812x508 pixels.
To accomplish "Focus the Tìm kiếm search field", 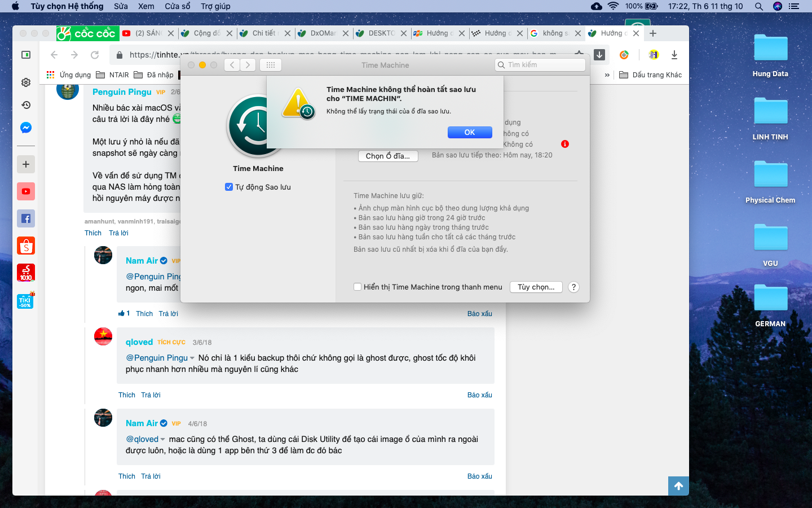I will coord(540,65).
